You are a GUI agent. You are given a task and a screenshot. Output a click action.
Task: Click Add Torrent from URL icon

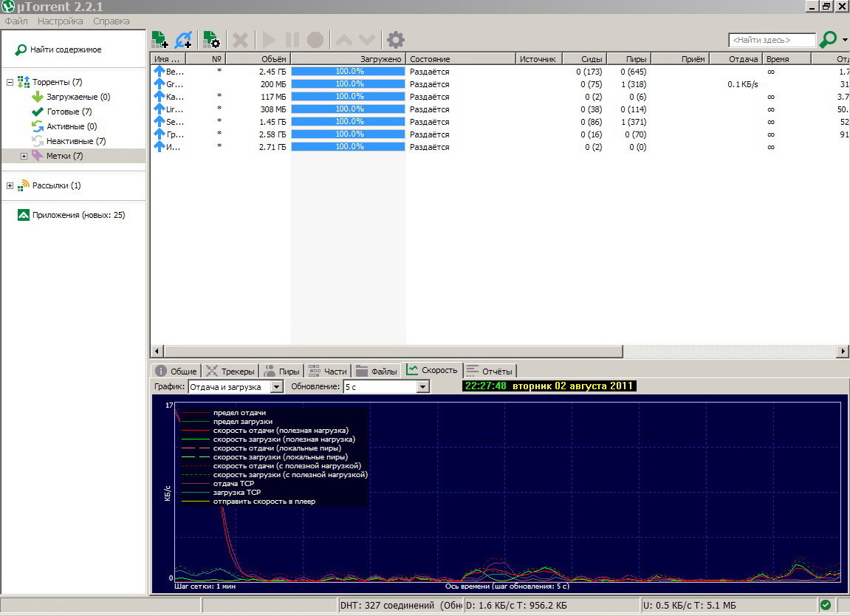click(x=184, y=40)
